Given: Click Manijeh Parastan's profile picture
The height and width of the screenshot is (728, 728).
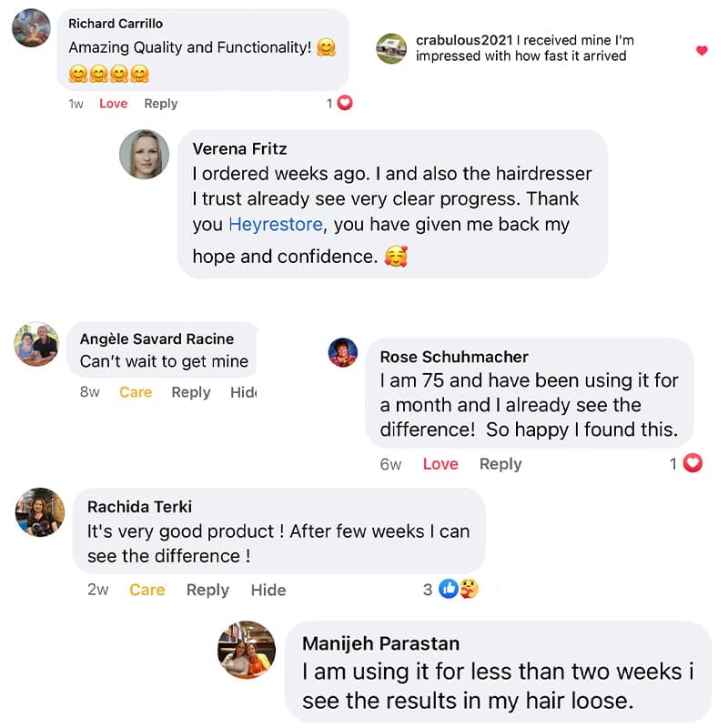Looking at the screenshot, I should (x=247, y=650).
